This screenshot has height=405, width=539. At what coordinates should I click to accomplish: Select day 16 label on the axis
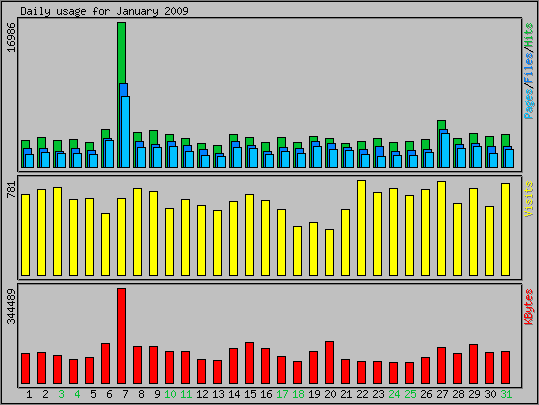pos(266,394)
